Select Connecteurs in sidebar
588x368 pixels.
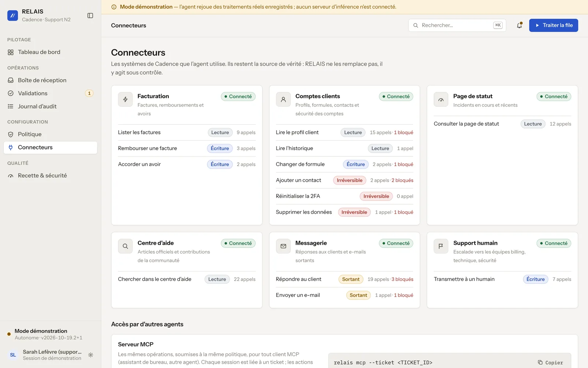50,148
